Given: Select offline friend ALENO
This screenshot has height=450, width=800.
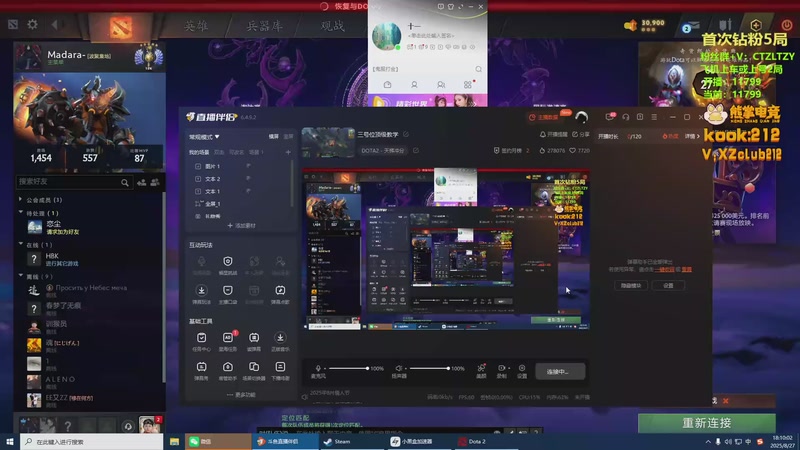Looking at the screenshot, I should pos(92,381).
